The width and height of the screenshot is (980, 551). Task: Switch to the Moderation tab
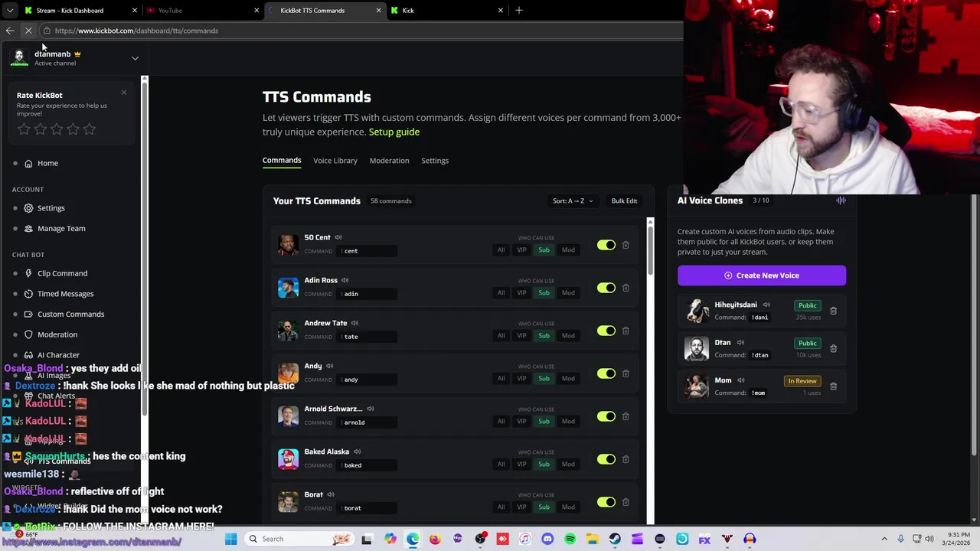click(389, 161)
